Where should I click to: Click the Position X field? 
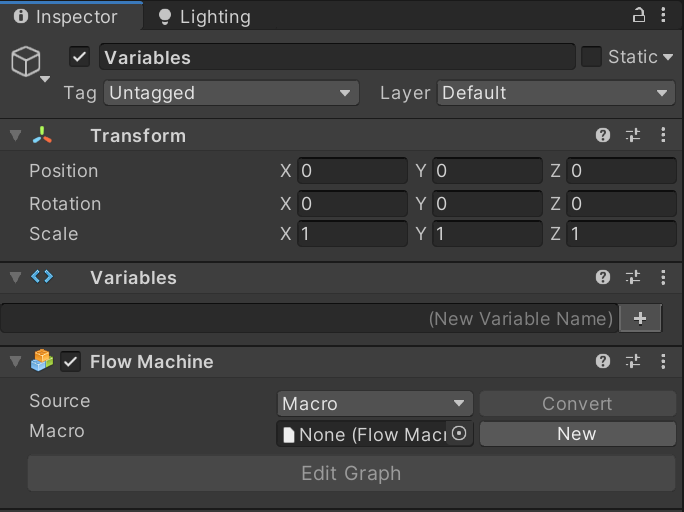pos(352,171)
